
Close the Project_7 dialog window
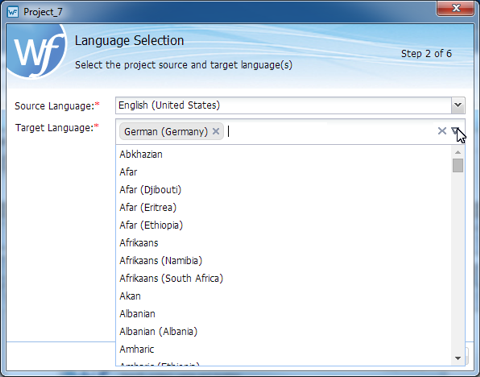pyautogui.click(x=455, y=8)
